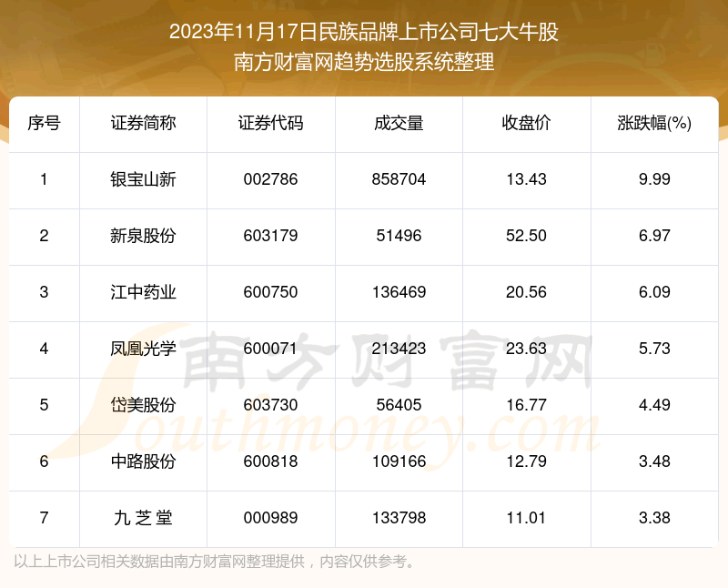728x588 pixels.
Task: Select 江中药业 in the name column
Action: point(143,292)
